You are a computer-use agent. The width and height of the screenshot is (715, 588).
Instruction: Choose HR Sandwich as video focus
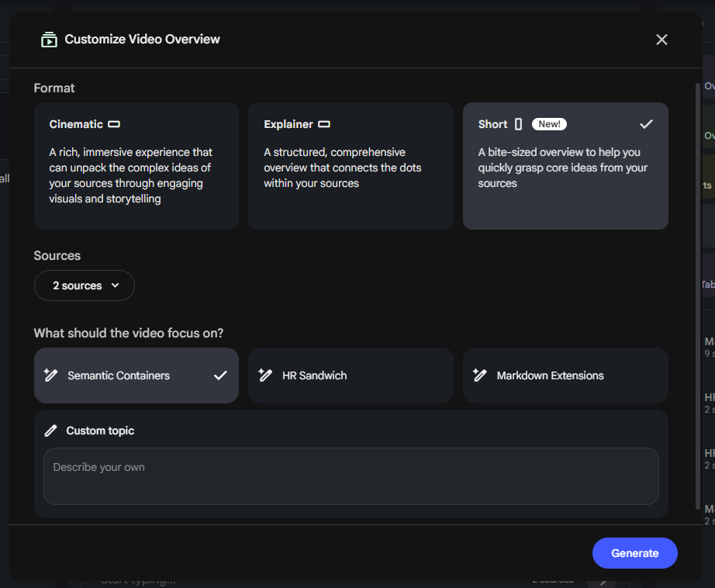pos(351,375)
